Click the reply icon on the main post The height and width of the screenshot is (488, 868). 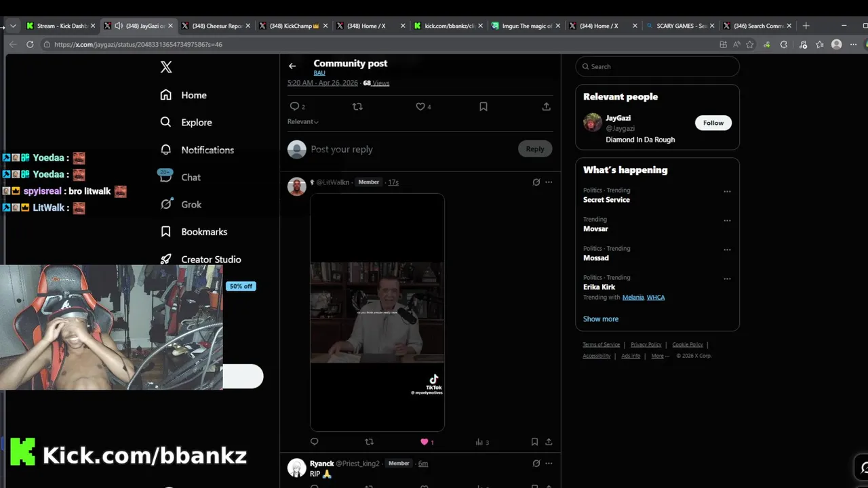pos(294,106)
